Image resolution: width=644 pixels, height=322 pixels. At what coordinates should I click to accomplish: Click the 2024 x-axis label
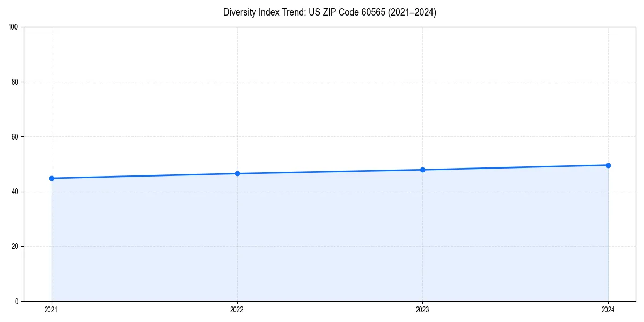(x=609, y=309)
